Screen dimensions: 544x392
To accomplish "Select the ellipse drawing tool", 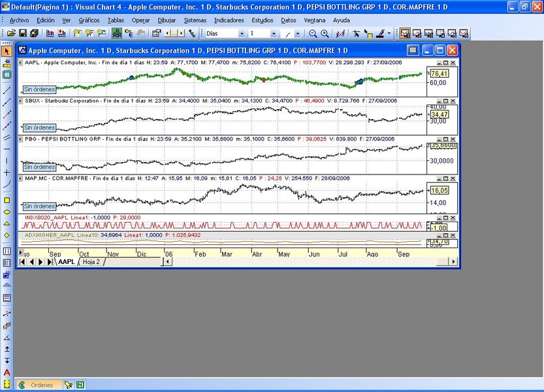I will pos(7,212).
